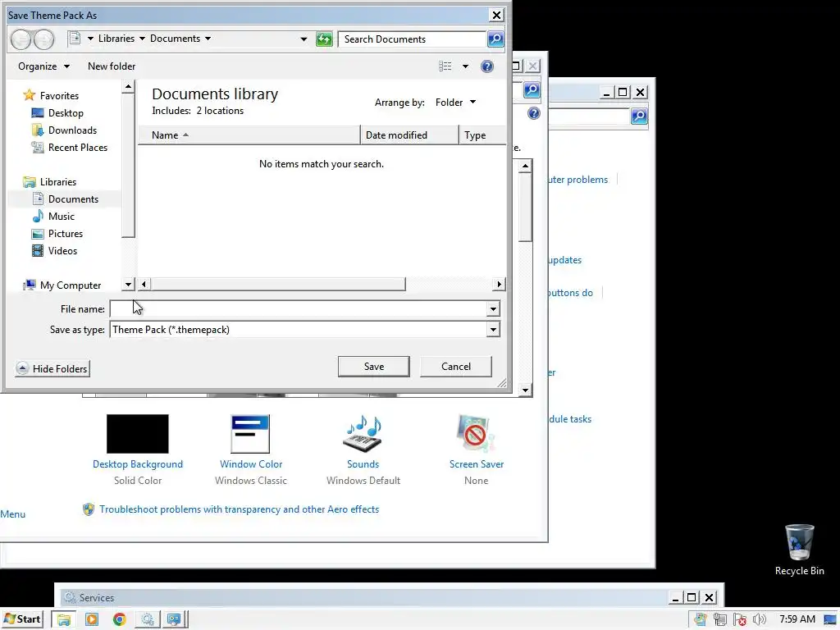Click the Start button

(x=22, y=619)
